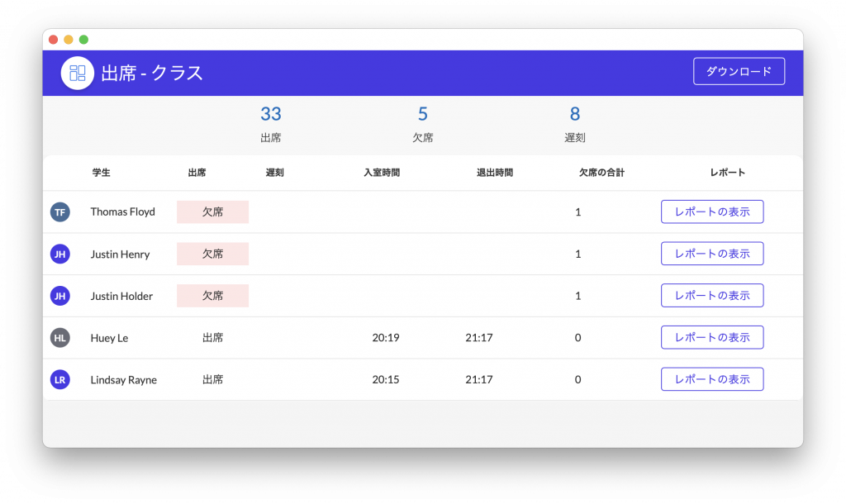Click Thomas Floyd's absence total 1
This screenshot has height=504, width=846.
tap(577, 212)
